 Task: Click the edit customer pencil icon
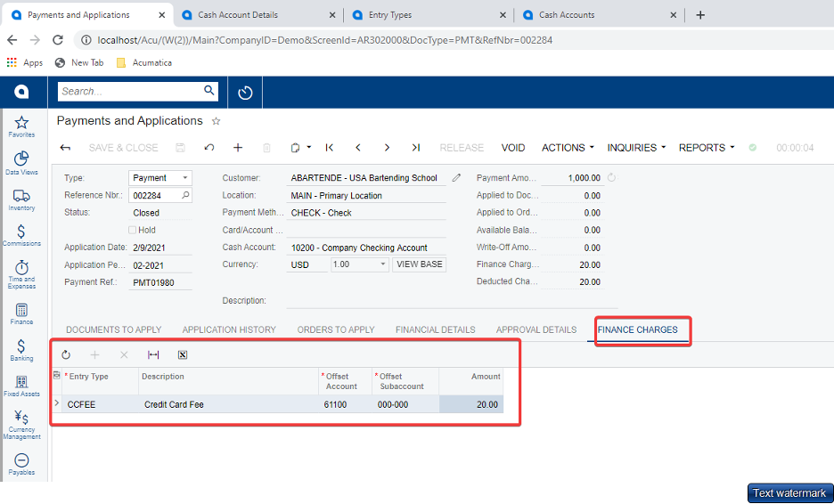point(456,178)
